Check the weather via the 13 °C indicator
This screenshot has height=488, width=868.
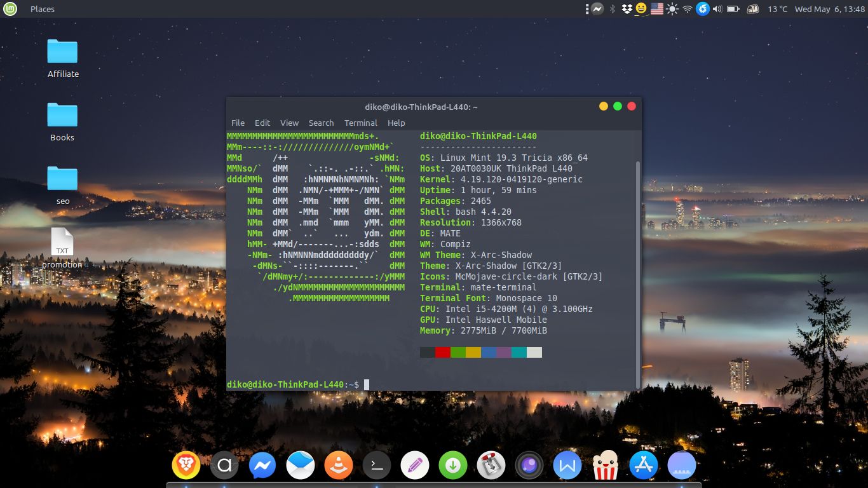[780, 9]
